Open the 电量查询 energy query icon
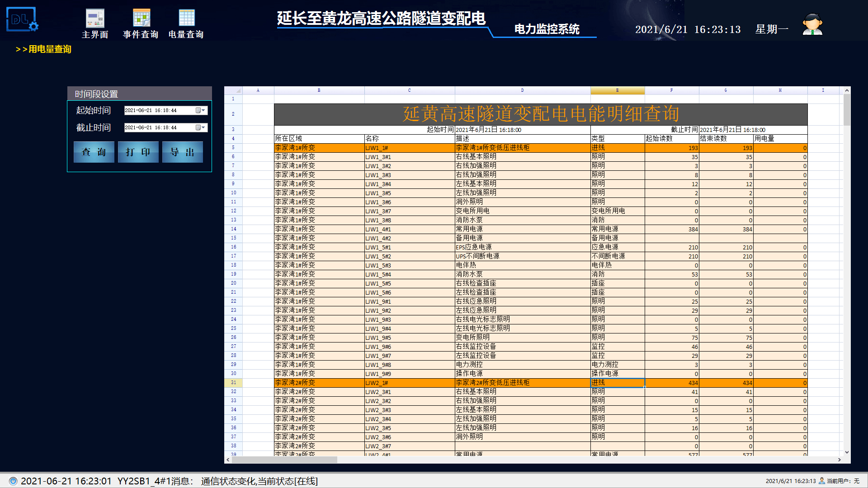This screenshot has width=868, height=488. (186, 19)
